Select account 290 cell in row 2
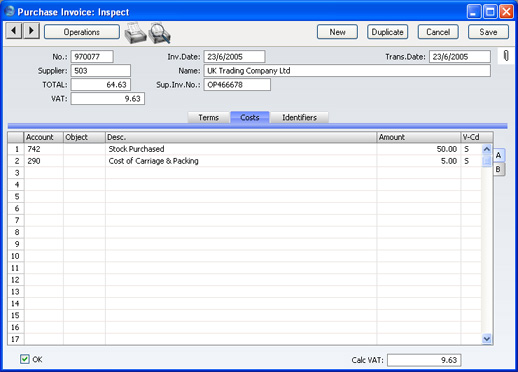This screenshot has height=372, width=518. click(44, 161)
